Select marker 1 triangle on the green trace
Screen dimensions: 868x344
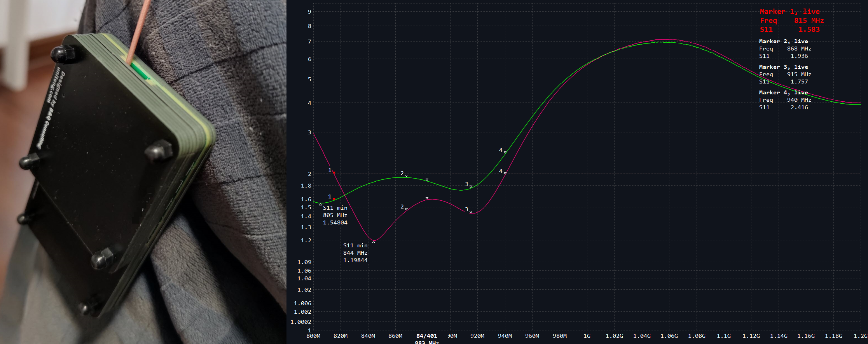tap(334, 199)
